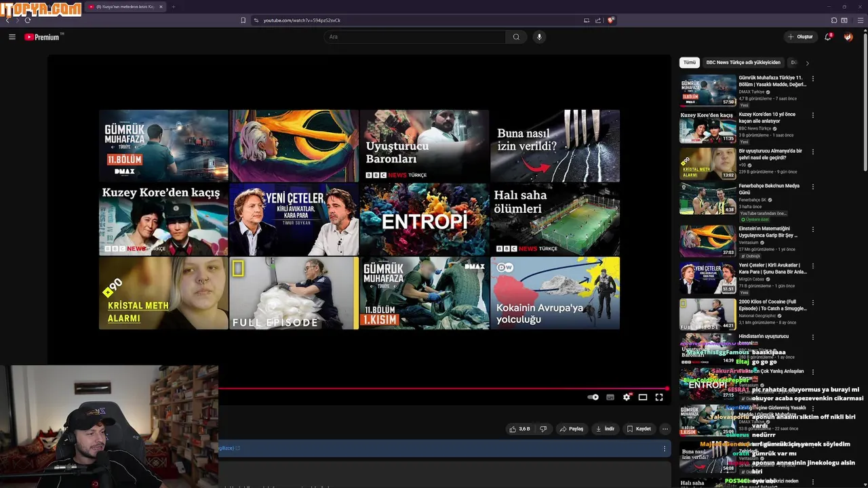Show more filter chips with arrow

pos(807,63)
